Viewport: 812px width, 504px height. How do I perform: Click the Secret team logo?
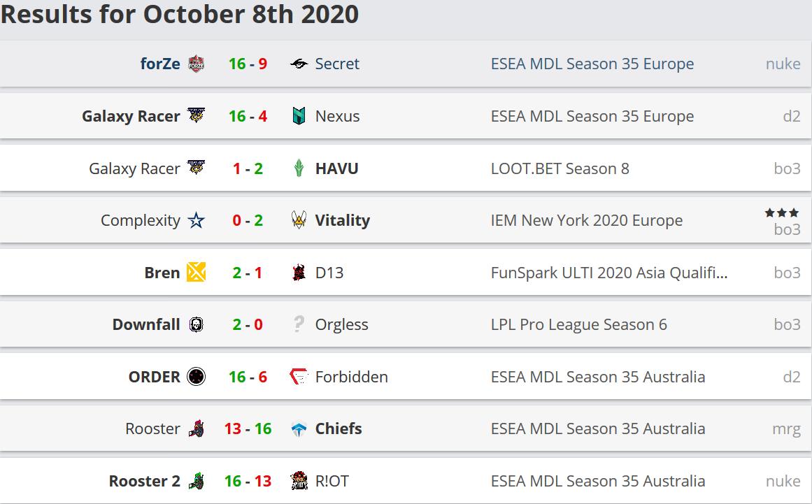pyautogui.click(x=299, y=64)
